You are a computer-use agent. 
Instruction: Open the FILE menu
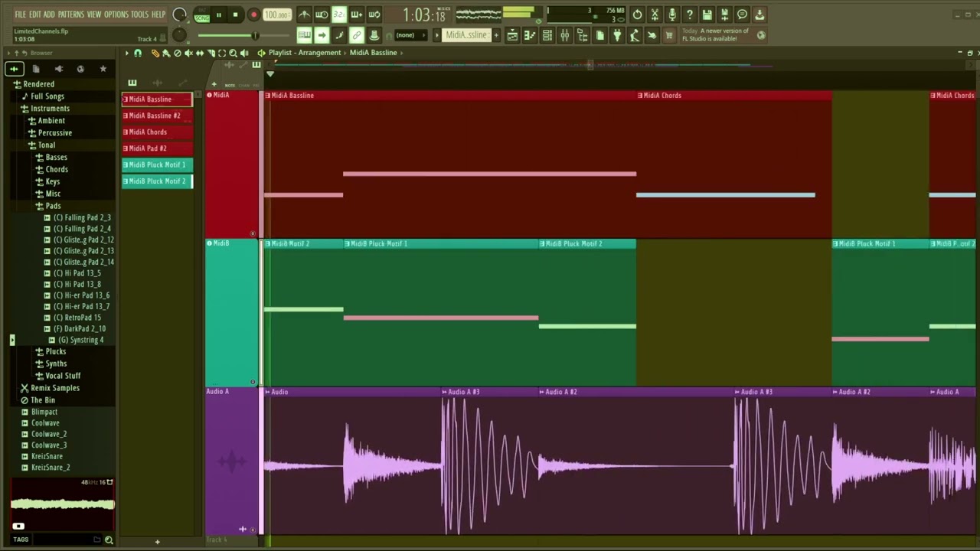21,15
